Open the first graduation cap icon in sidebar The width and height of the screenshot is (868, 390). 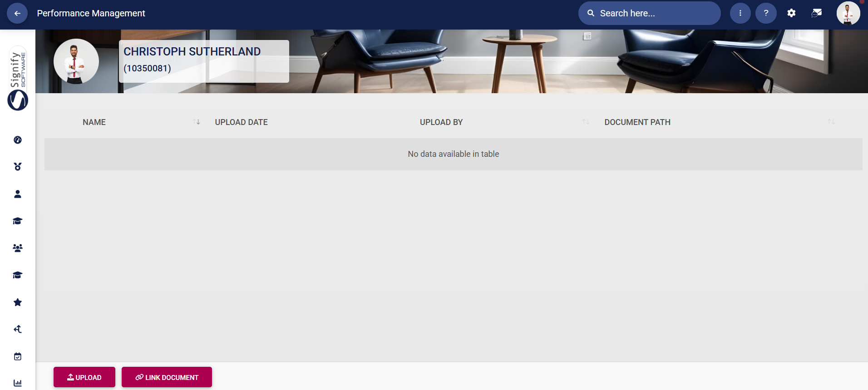(18, 221)
